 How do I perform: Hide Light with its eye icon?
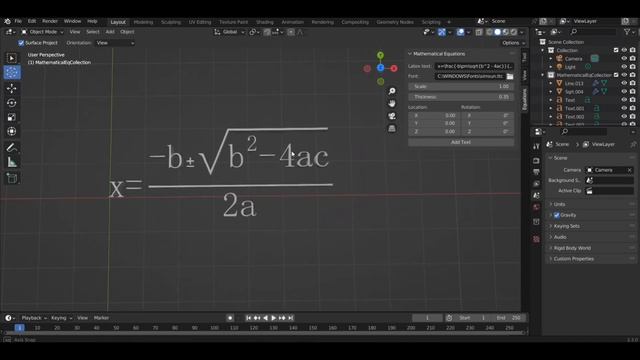[x=624, y=67]
